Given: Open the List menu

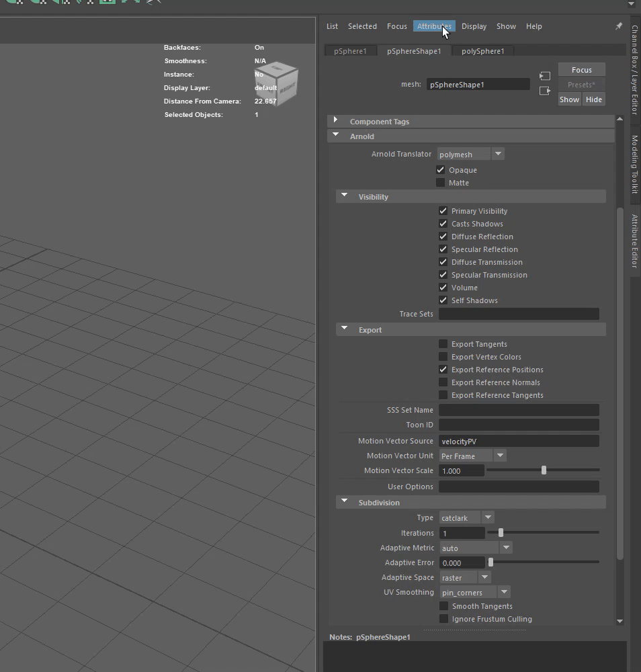Looking at the screenshot, I should coord(332,26).
